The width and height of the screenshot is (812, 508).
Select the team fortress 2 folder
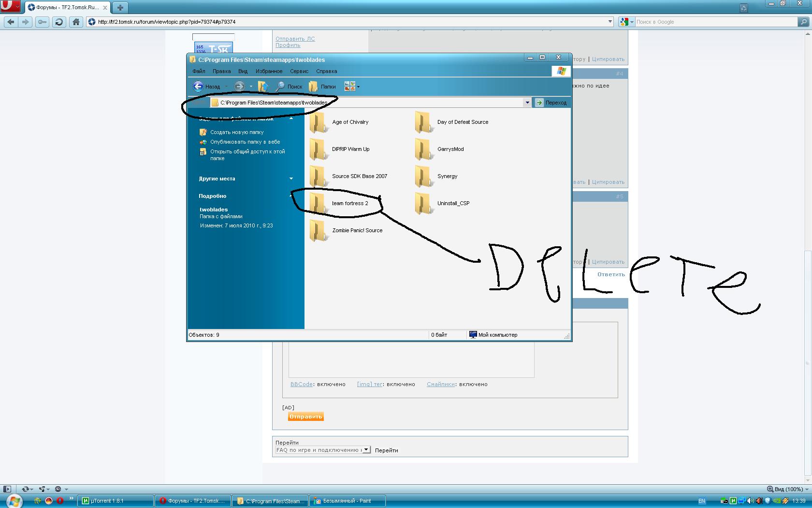point(338,203)
